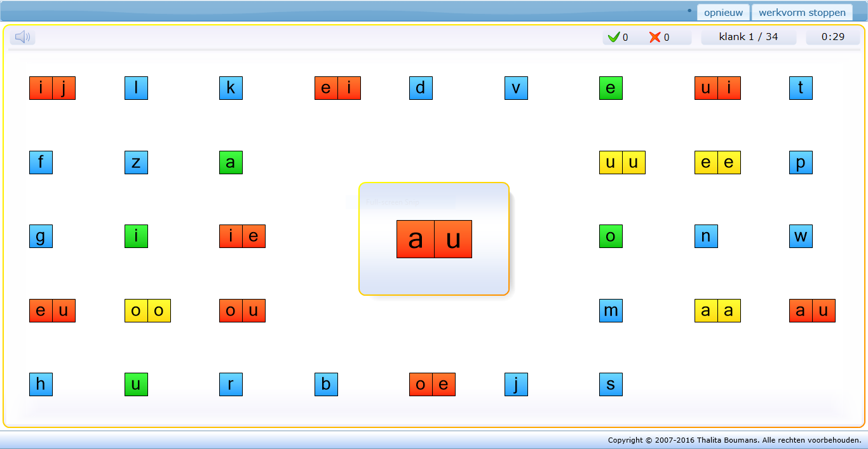Choose the blue 'b' letter tile

click(326, 385)
